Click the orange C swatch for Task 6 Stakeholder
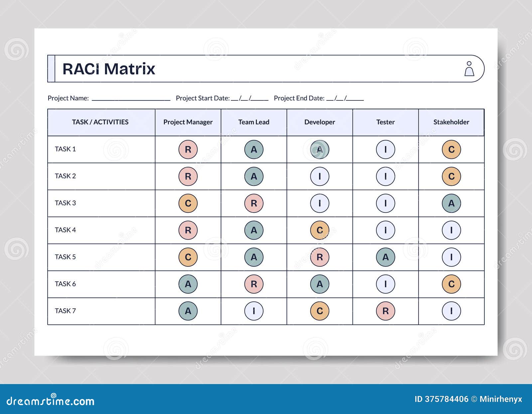Image resolution: width=532 pixels, height=414 pixels. pos(451,284)
